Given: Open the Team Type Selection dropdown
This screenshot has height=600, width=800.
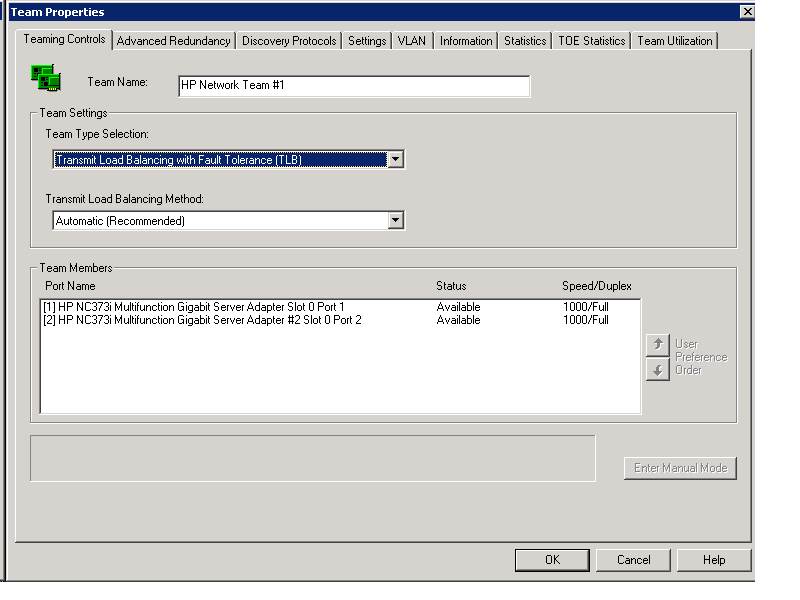Looking at the screenshot, I should [395, 160].
